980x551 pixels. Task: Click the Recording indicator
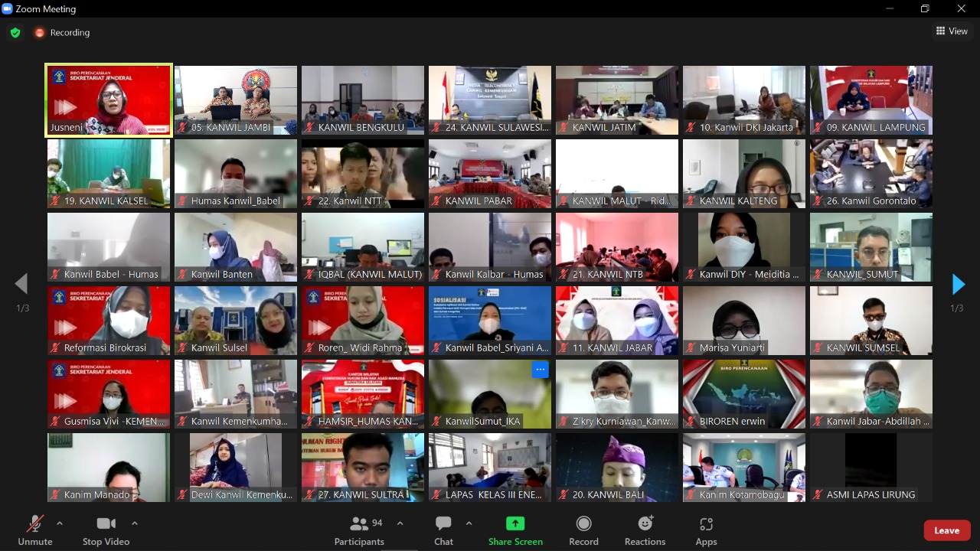pos(62,33)
